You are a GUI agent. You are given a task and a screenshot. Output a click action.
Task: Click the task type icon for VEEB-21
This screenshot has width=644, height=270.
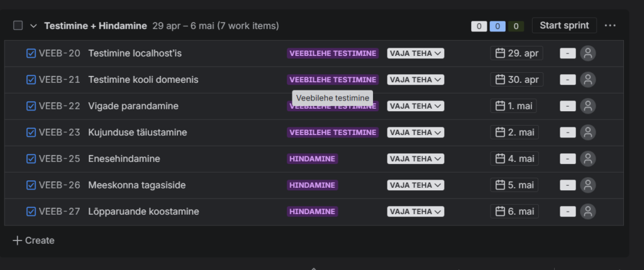(31, 80)
